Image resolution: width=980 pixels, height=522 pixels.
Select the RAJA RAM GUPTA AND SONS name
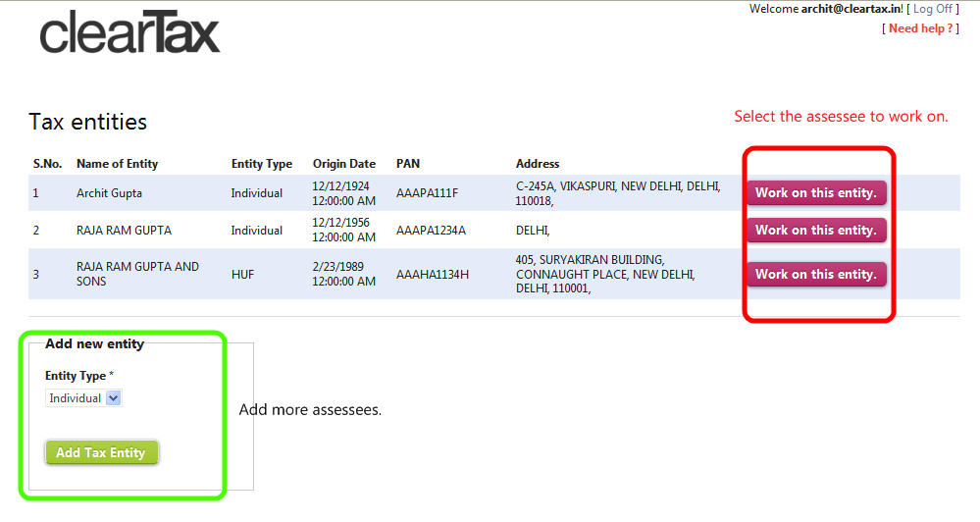(x=137, y=274)
